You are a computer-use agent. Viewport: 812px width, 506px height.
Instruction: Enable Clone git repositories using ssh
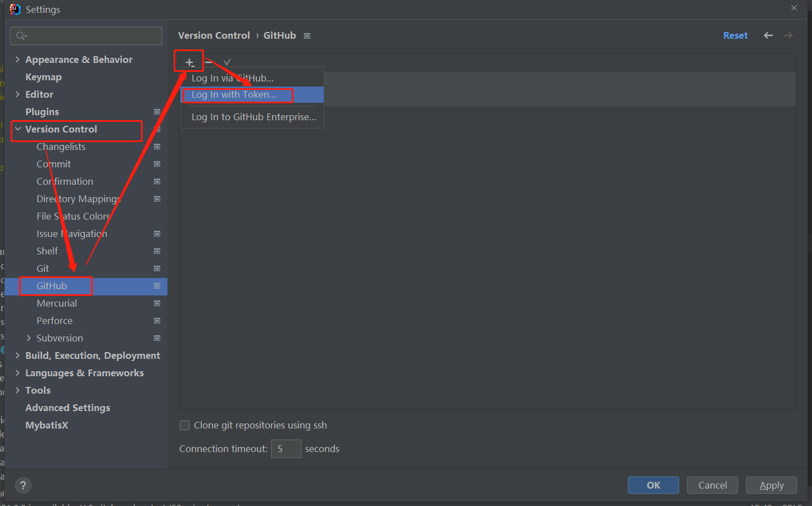click(x=184, y=425)
